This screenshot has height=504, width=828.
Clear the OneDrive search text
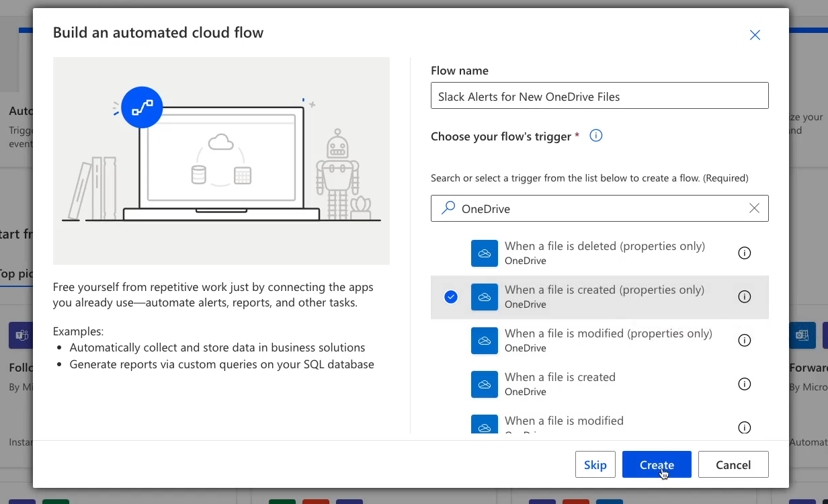(754, 208)
